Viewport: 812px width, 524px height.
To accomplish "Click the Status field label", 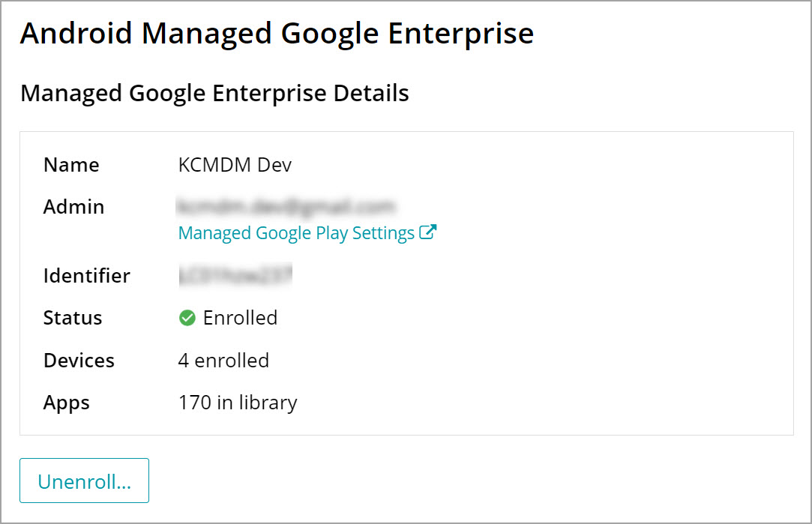I will point(73,318).
